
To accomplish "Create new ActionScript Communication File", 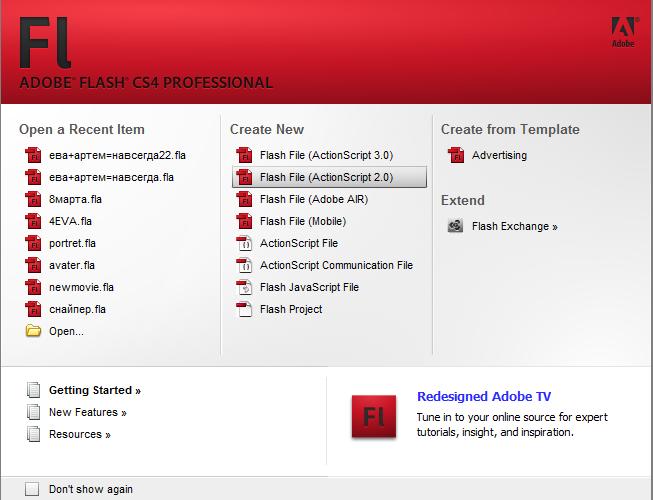I will [336, 266].
